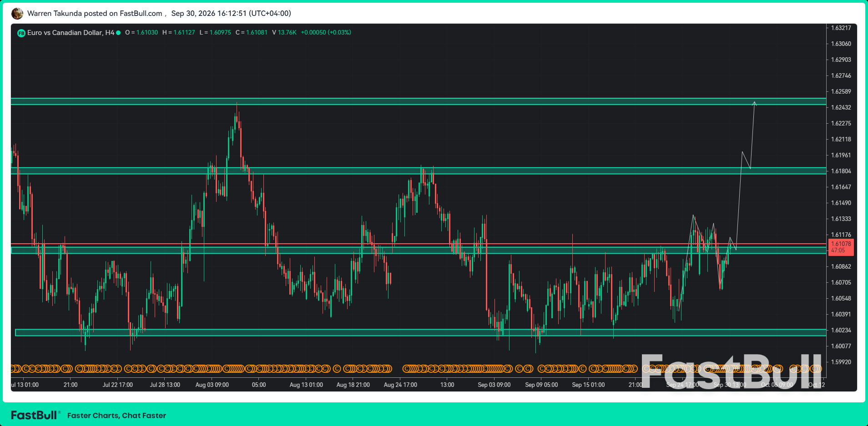Click the red current price tag 1.61078
868x426 pixels.
(841, 247)
